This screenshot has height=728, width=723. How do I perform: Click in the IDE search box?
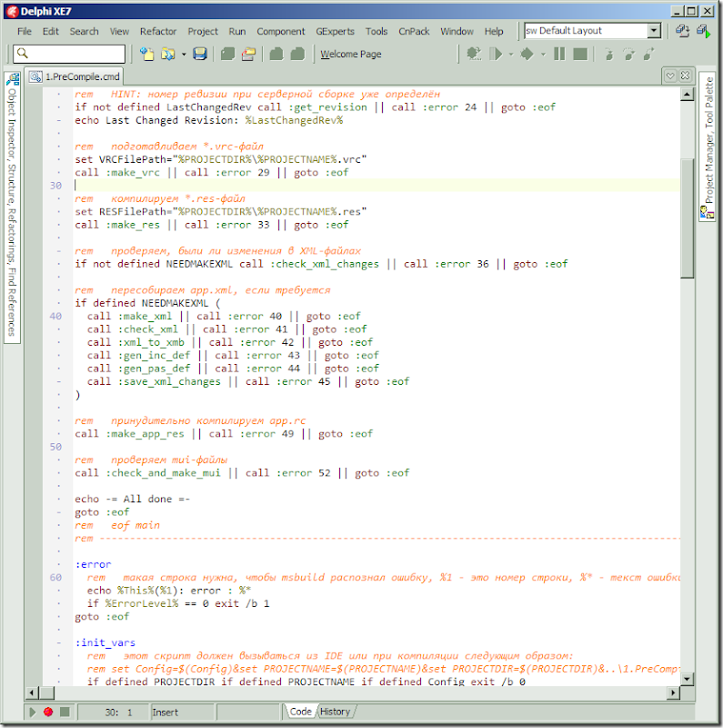tap(71, 55)
